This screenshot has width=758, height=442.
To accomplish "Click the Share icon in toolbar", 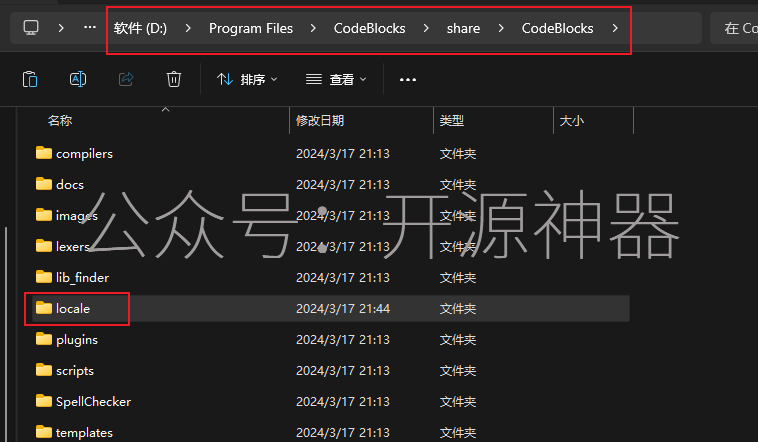I will [x=126, y=79].
